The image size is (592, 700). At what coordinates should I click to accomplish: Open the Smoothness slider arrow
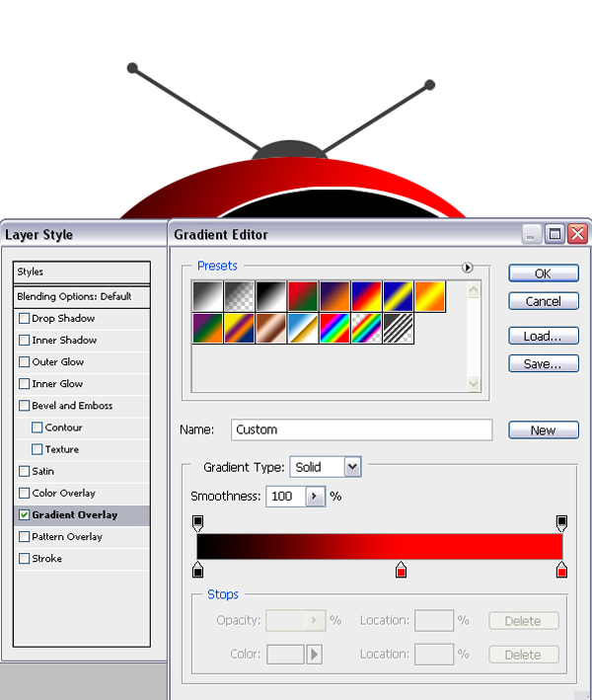tap(315, 496)
